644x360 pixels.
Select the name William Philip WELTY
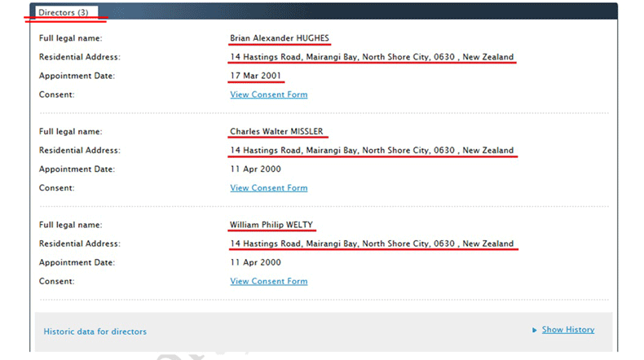[x=271, y=225]
